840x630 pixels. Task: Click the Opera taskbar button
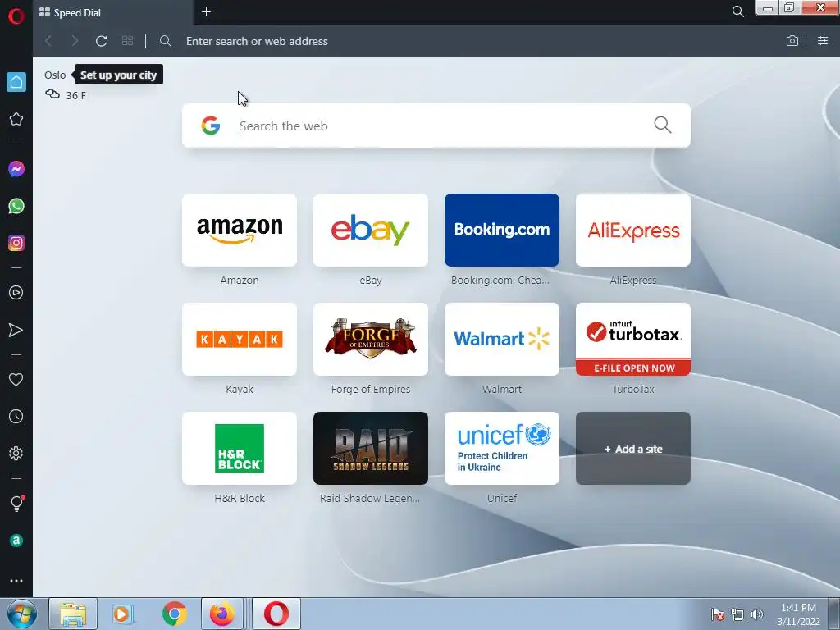pos(276,614)
